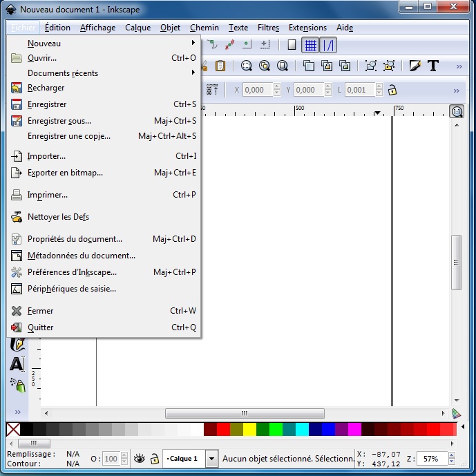This screenshot has width=476, height=476.
Task: Click the no-color X swatch
Action: (x=13, y=430)
